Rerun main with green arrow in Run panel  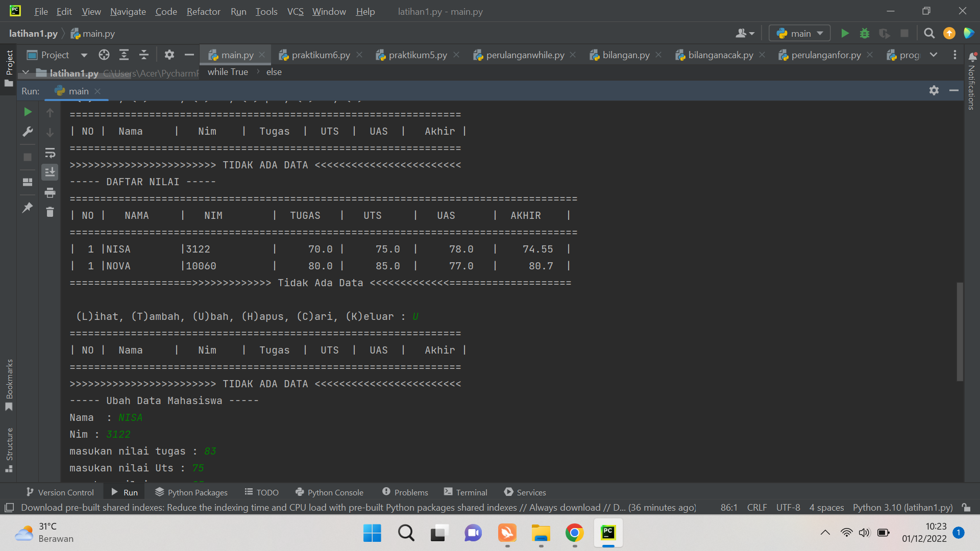point(28,112)
